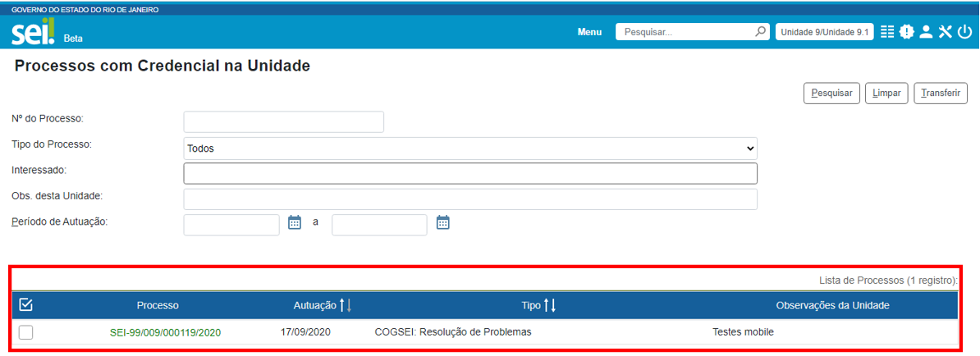The width and height of the screenshot is (980, 356).
Task: Open the end date calendar picker
Action: click(442, 222)
